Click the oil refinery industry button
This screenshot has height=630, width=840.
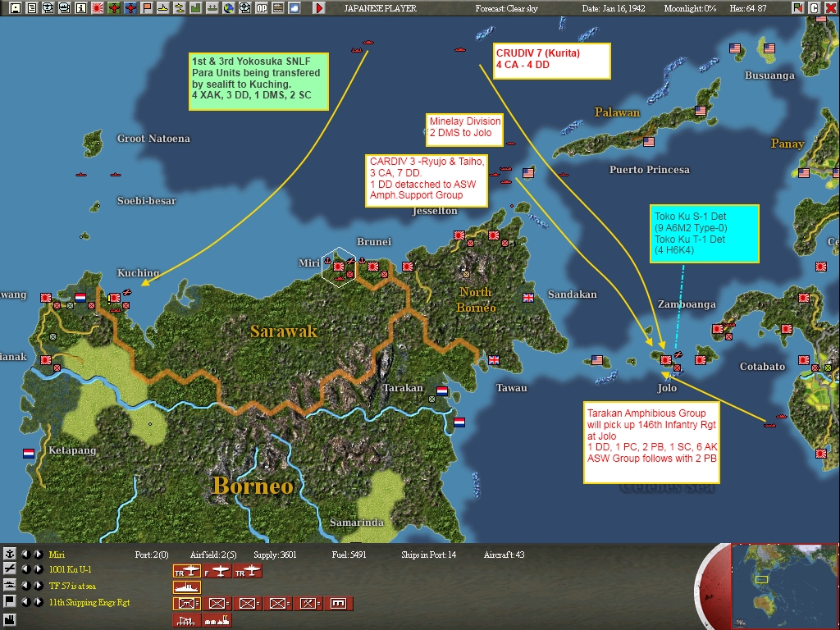point(186,620)
